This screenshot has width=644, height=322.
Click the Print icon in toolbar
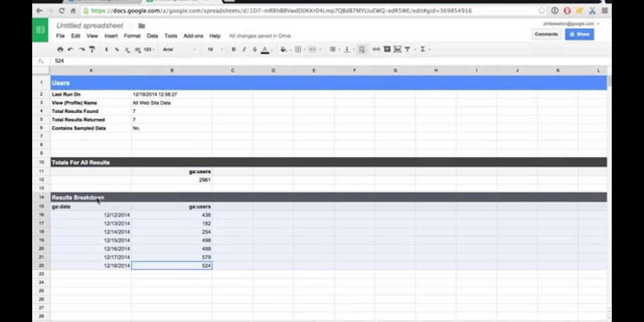[x=60, y=49]
